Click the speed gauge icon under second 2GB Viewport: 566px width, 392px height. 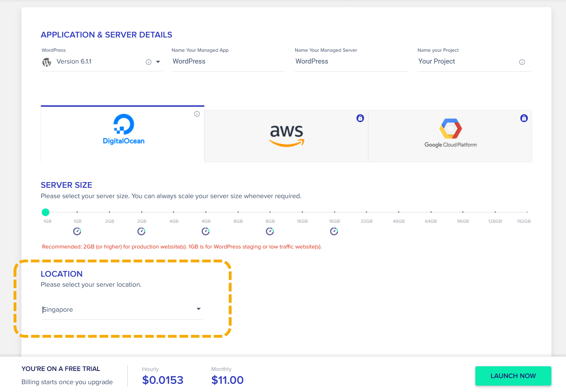click(x=141, y=231)
